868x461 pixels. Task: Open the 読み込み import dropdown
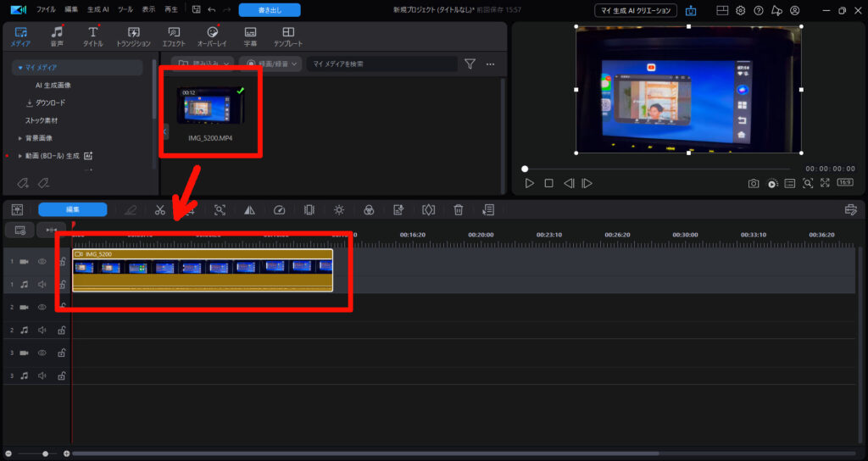[x=203, y=64]
